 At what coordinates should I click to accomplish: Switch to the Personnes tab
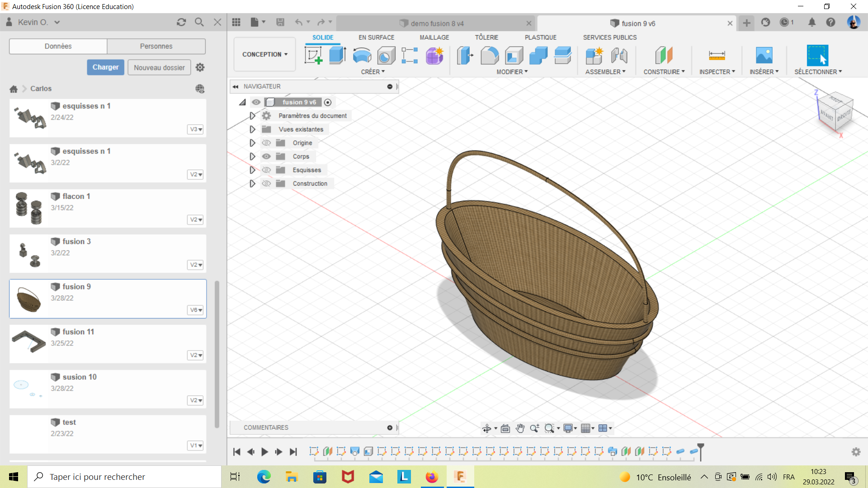tap(156, 46)
